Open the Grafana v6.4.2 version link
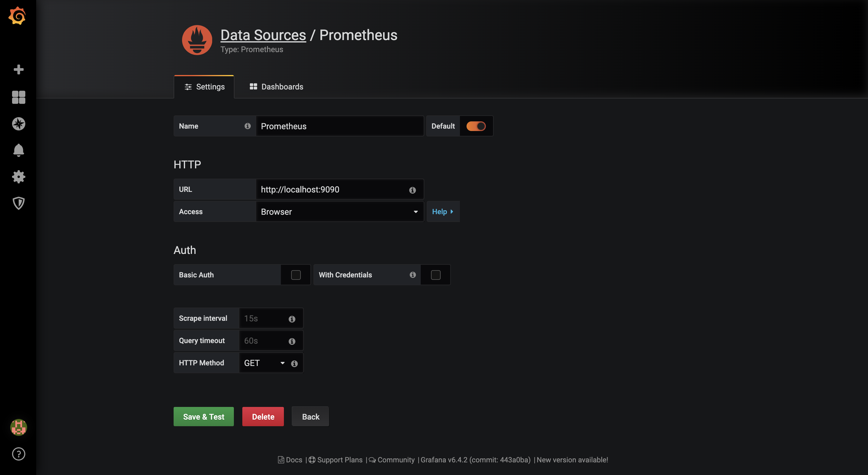Screen dimensions: 868x475 (x=476, y=460)
